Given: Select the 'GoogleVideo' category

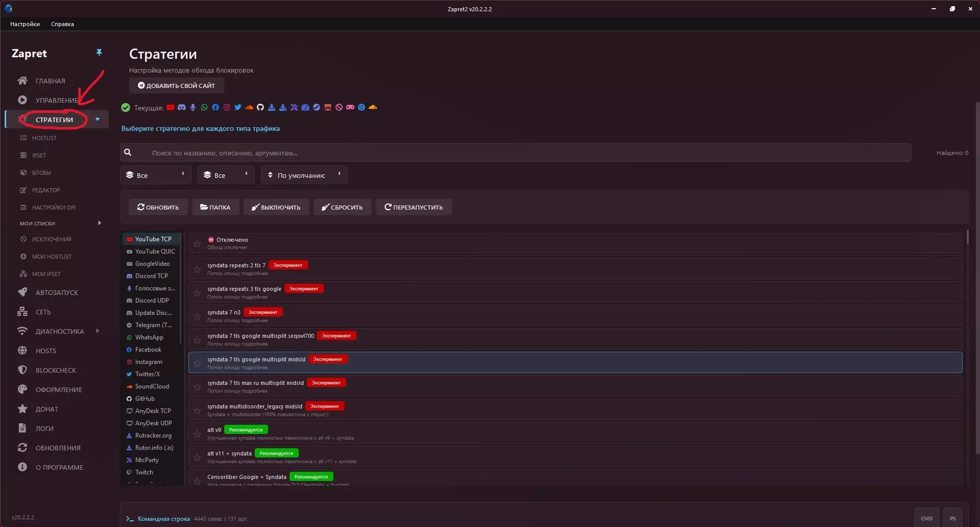Looking at the screenshot, I should coord(151,264).
